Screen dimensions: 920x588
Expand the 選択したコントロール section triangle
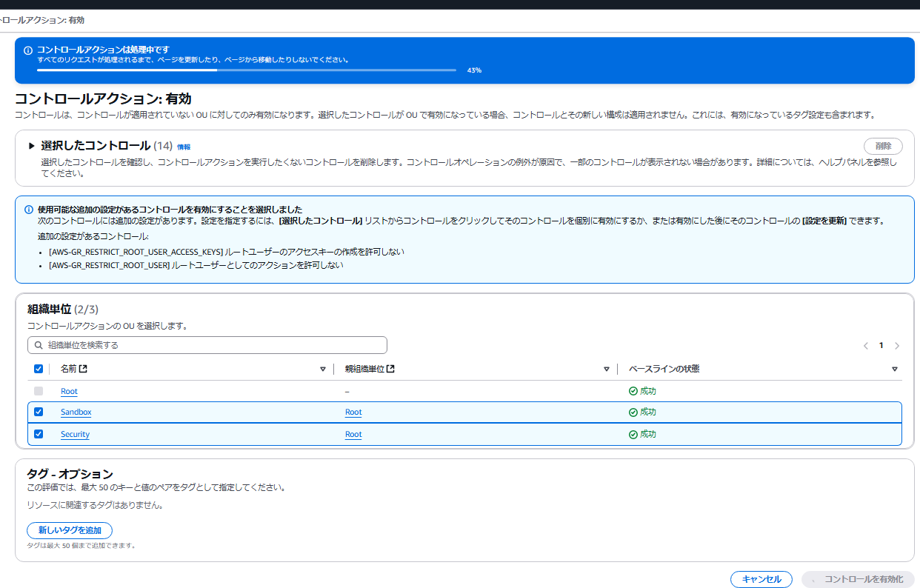[32, 146]
